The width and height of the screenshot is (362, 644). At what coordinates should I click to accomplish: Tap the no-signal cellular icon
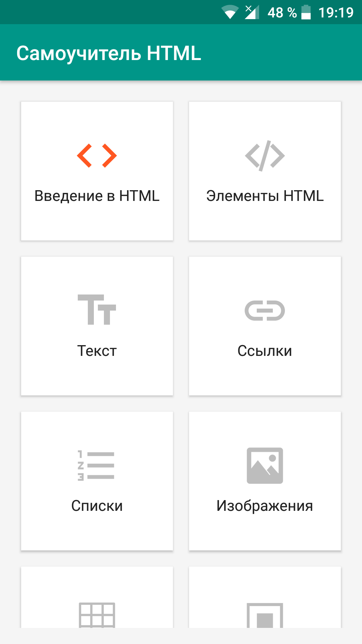click(252, 12)
